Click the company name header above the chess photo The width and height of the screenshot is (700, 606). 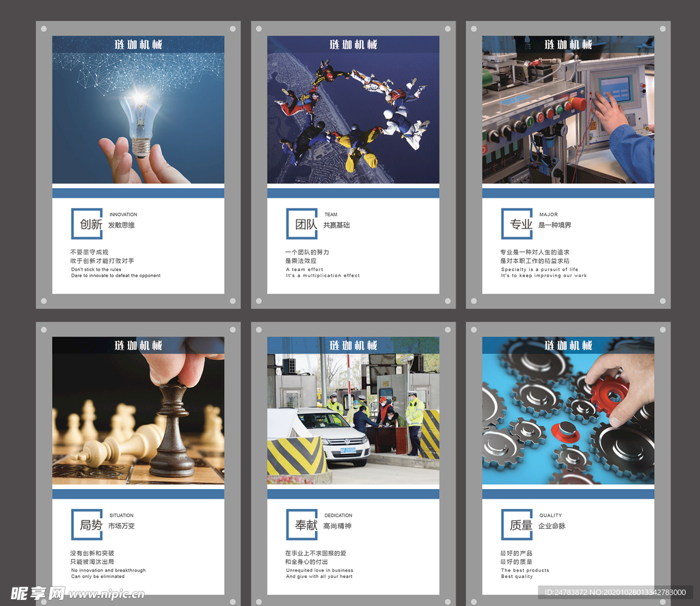click(x=138, y=345)
